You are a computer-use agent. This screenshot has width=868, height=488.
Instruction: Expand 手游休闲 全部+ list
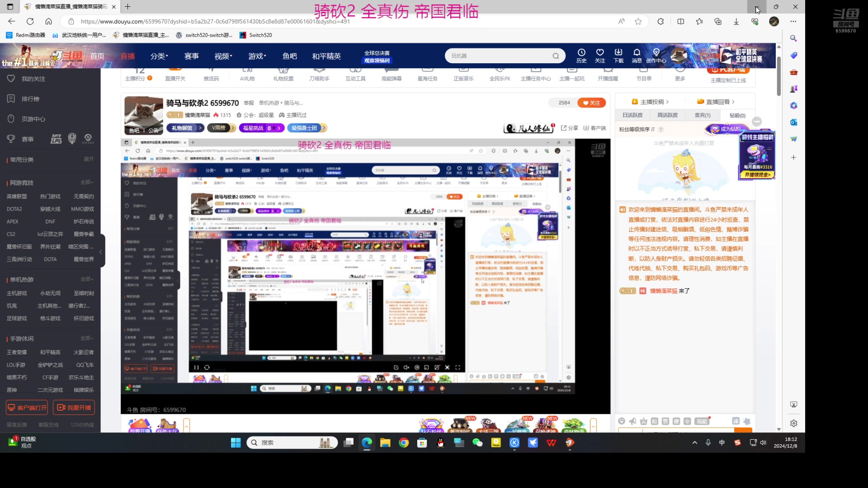tap(87, 338)
